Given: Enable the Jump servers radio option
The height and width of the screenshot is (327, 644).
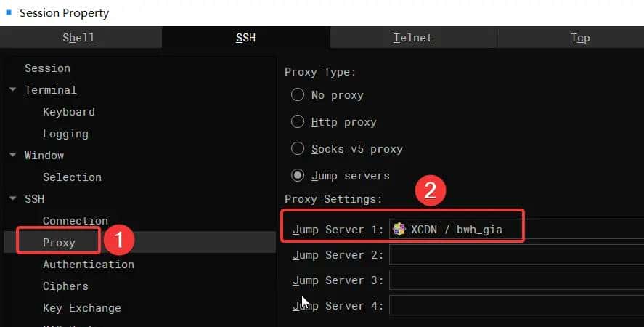Looking at the screenshot, I should [x=298, y=176].
